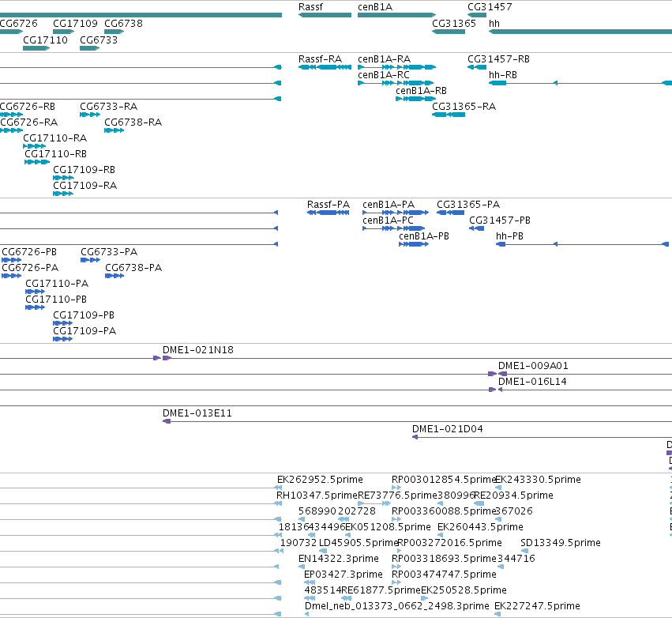Open the Rassf-RA transcript
The image size is (672, 618).
click(x=325, y=67)
